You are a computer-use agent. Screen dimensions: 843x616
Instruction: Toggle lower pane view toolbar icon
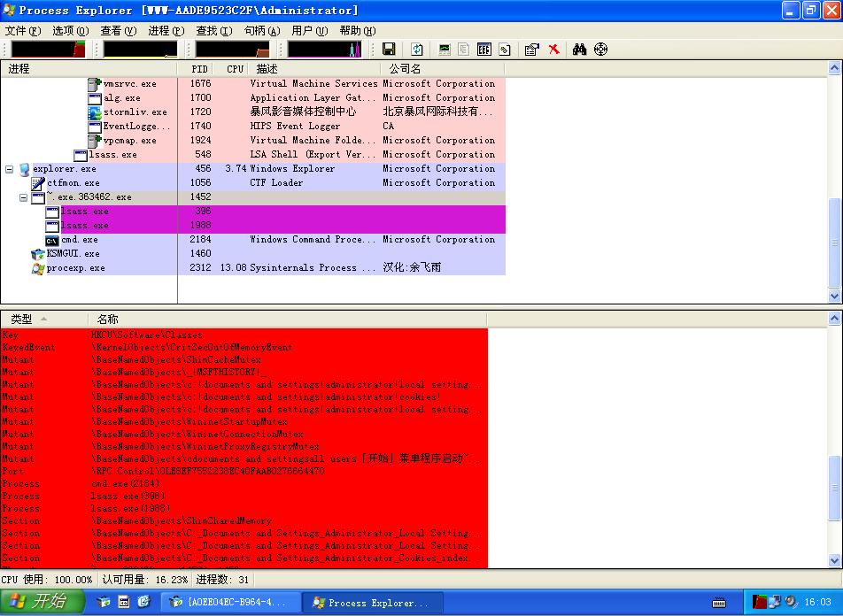pyautogui.click(x=484, y=50)
